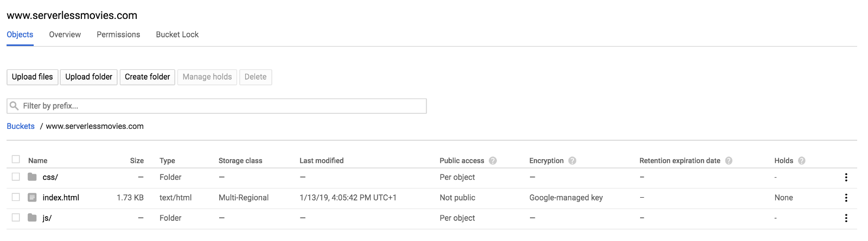Viewport: 868px width, 241px height.
Task: Open index.html more actions menu
Action: (846, 198)
